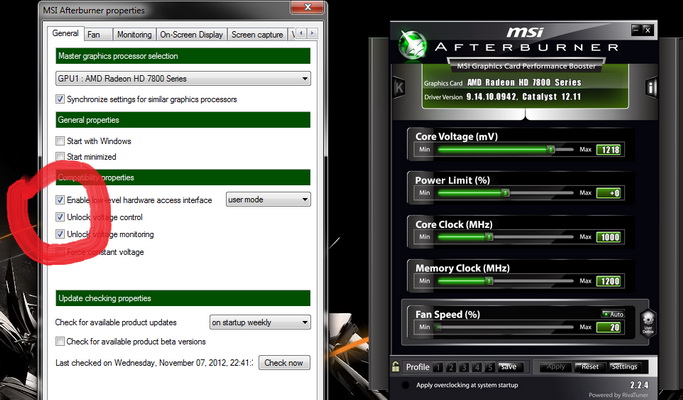The image size is (683, 400).
Task: Open the on startup weekly dropdown
Action: [x=260, y=322]
